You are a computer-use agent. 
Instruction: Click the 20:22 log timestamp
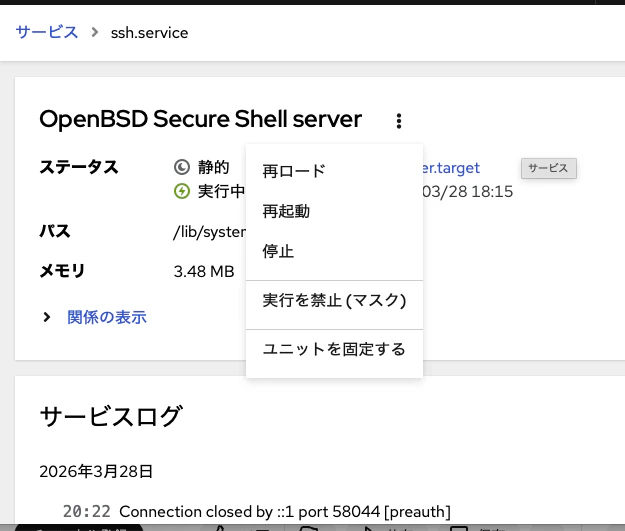click(x=86, y=511)
